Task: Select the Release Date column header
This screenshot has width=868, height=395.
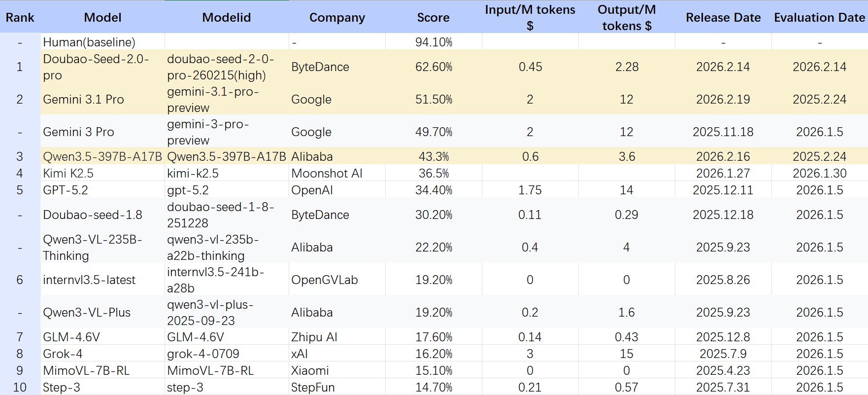Action: point(723,18)
